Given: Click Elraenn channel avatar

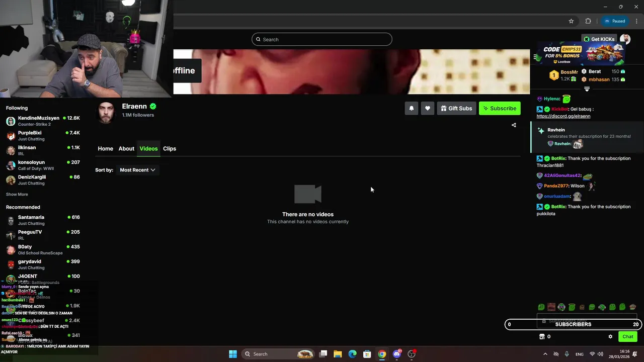Looking at the screenshot, I should tap(106, 113).
